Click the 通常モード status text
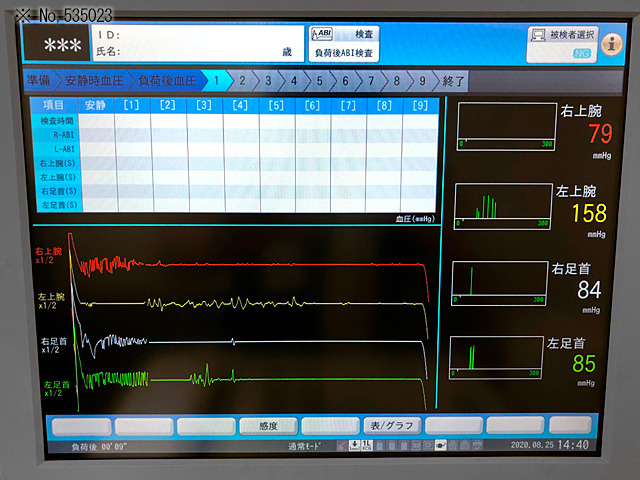This screenshot has width=640, height=480. point(304,446)
